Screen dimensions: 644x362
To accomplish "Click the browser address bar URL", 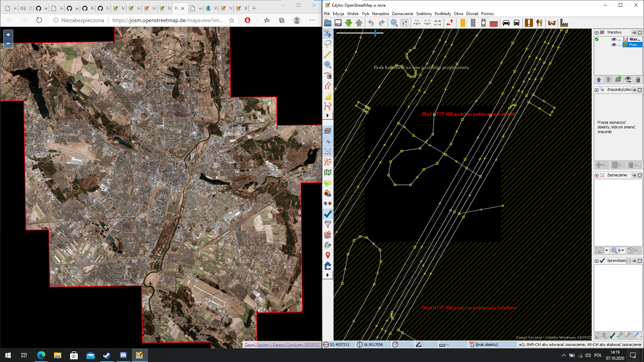I will (x=168, y=20).
